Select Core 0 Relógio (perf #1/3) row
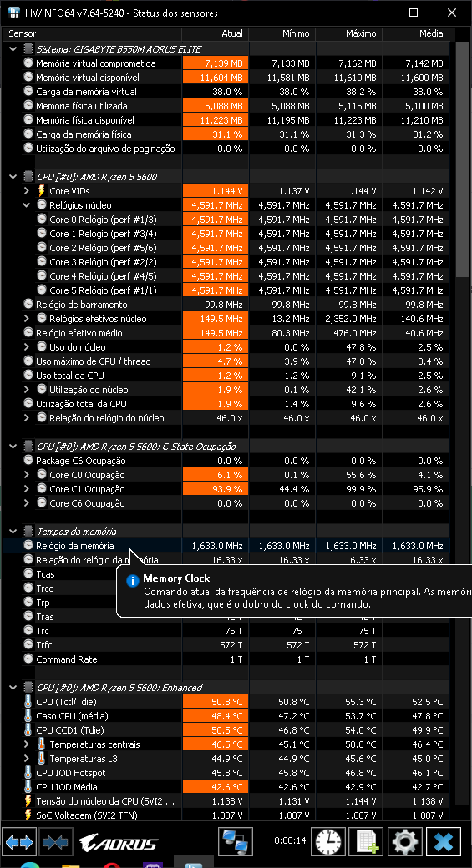Image resolution: width=472 pixels, height=868 pixels. click(x=226, y=220)
